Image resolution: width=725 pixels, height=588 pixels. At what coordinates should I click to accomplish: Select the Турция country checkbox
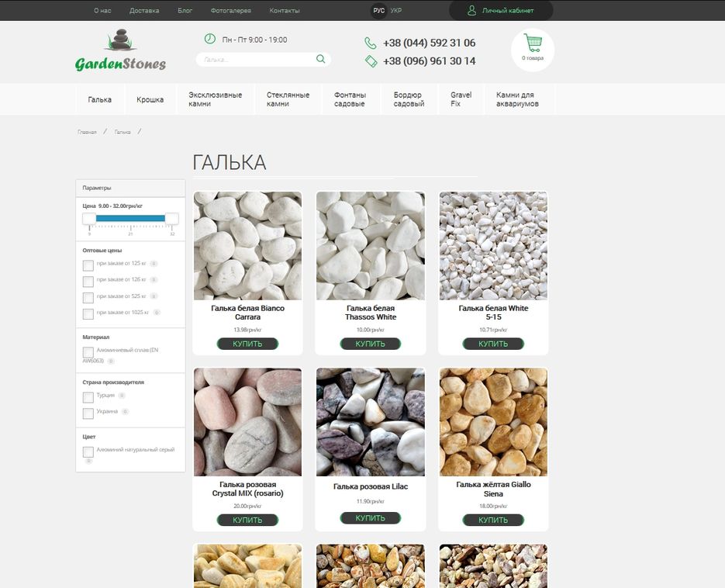pyautogui.click(x=88, y=397)
